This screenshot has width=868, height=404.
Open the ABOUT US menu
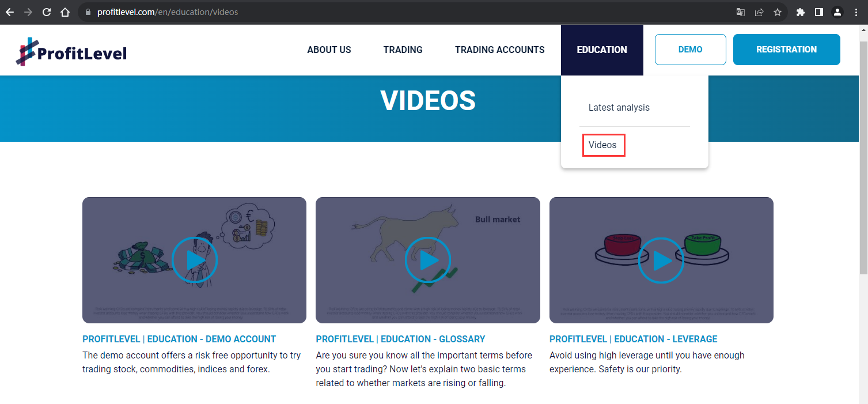(x=329, y=50)
